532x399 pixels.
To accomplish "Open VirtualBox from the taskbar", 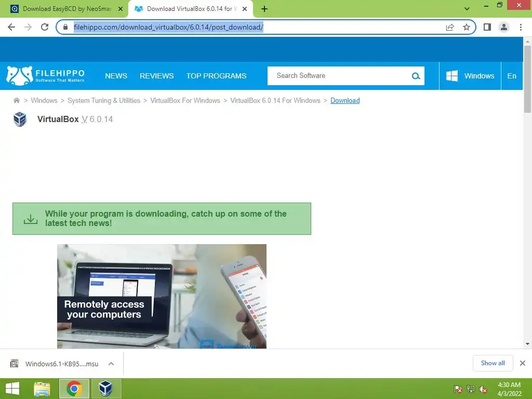I will pos(106,389).
